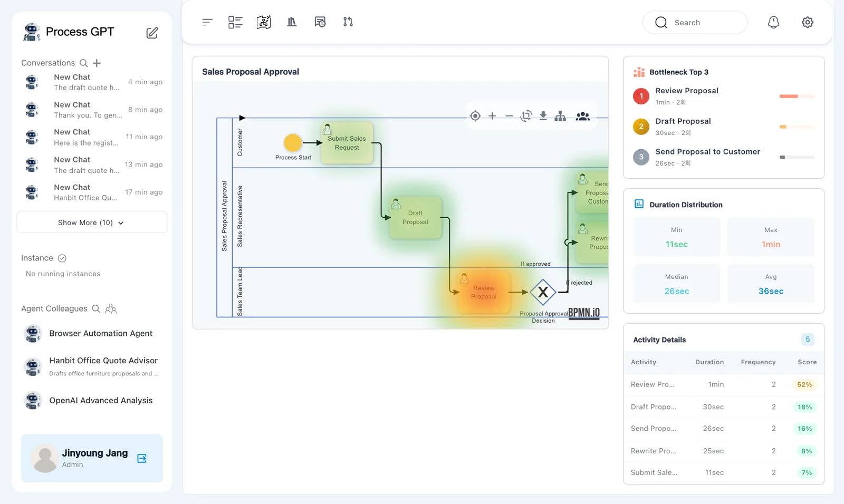Click the Review Proposal bottleneck progress bar
Viewport: 844px width, 504px height.
click(x=797, y=96)
